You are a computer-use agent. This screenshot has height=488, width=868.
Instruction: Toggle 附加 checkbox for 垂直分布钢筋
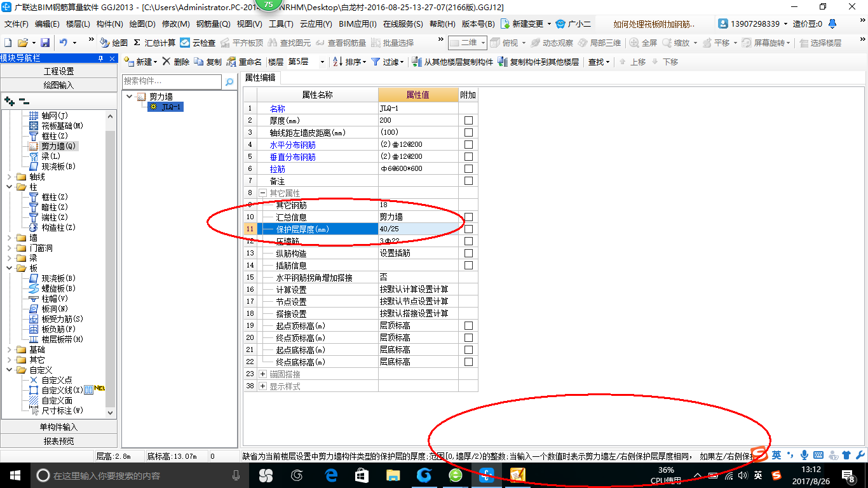coord(468,156)
